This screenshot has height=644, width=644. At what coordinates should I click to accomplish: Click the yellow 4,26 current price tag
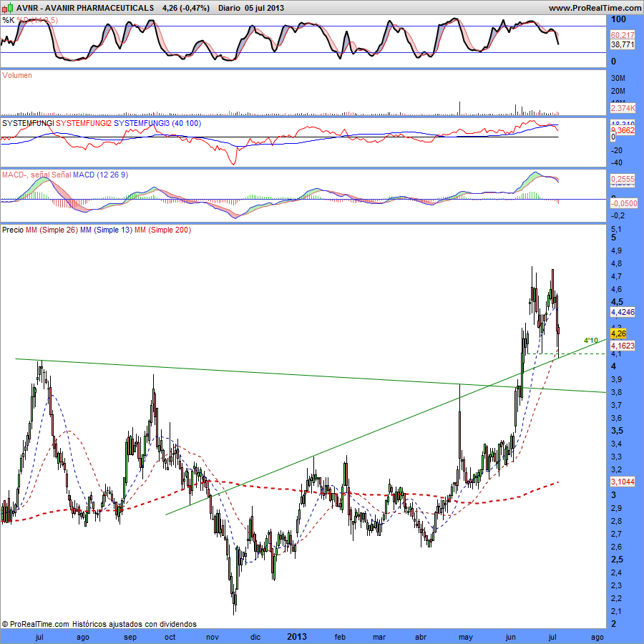click(x=618, y=333)
